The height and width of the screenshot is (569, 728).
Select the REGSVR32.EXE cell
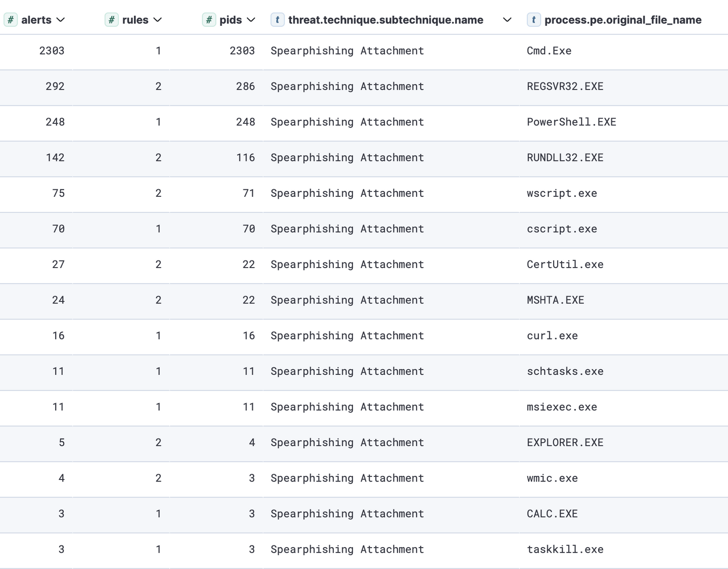[565, 86]
